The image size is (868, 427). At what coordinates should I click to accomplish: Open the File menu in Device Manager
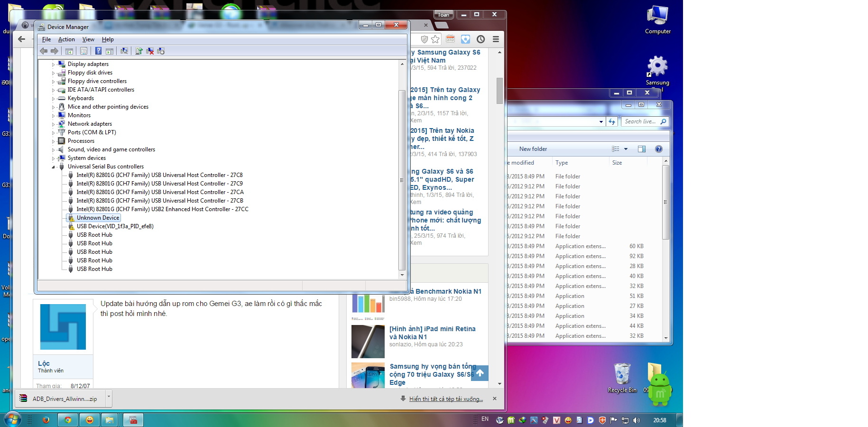pyautogui.click(x=46, y=39)
